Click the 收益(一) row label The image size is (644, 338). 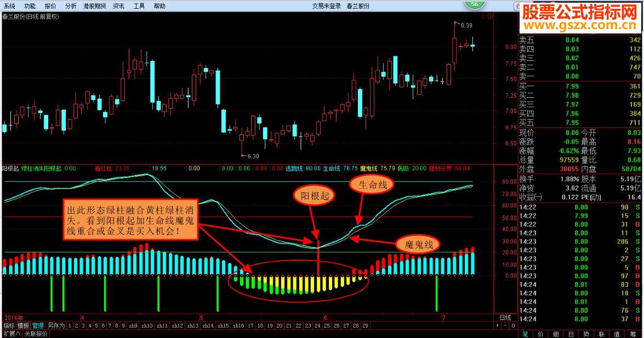pos(531,197)
